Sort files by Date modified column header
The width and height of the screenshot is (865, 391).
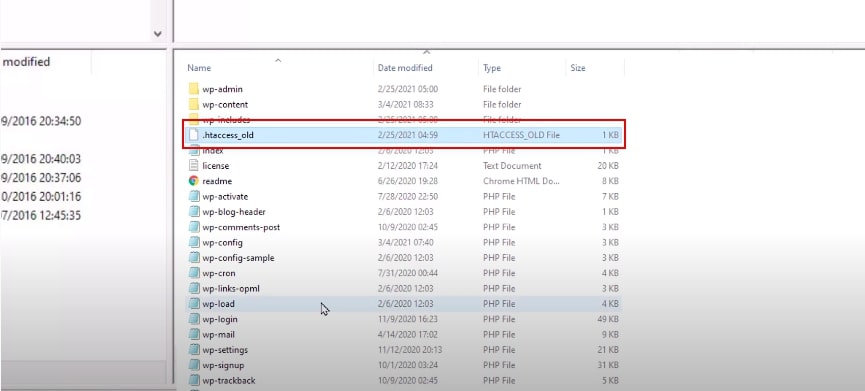click(x=405, y=68)
